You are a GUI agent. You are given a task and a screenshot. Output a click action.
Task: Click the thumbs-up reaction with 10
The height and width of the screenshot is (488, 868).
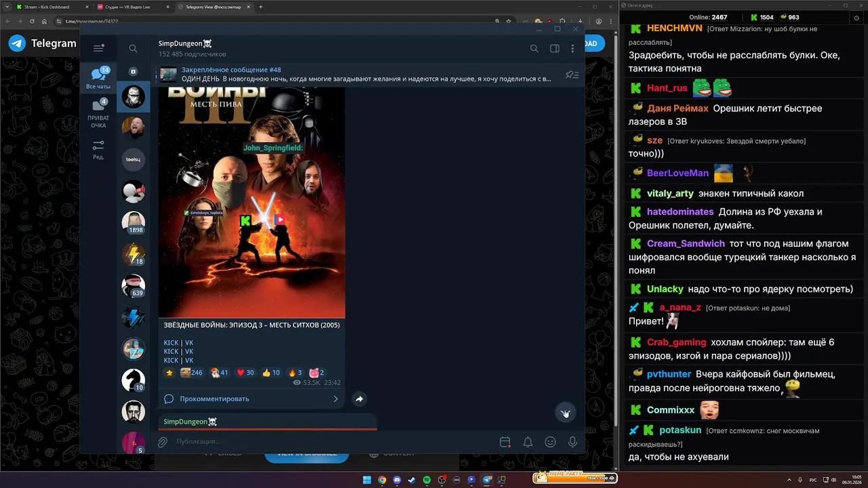coord(271,373)
